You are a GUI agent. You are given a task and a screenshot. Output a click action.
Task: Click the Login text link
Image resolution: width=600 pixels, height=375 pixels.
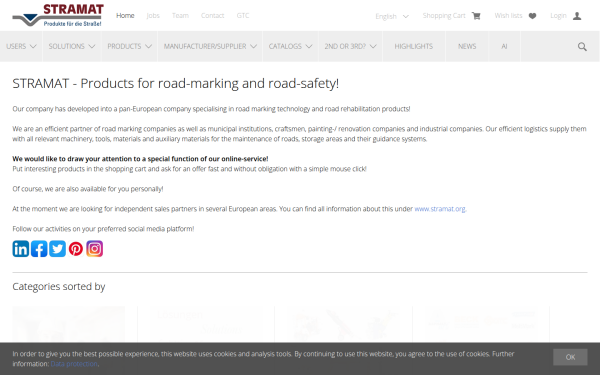[x=558, y=15]
